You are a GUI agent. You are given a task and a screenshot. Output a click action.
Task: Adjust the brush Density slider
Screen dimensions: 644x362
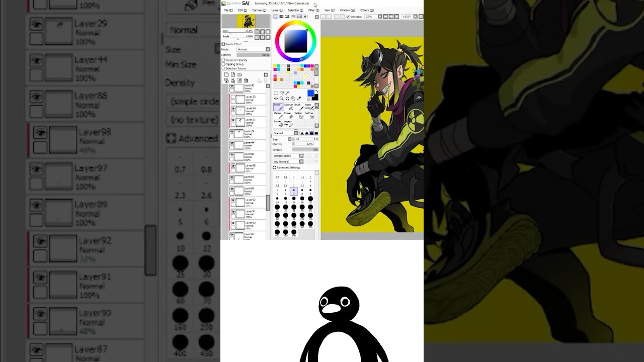305,149
